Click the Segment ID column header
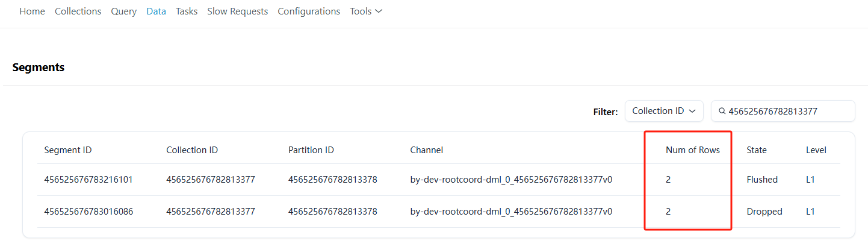This screenshot has width=868, height=252. pos(68,150)
